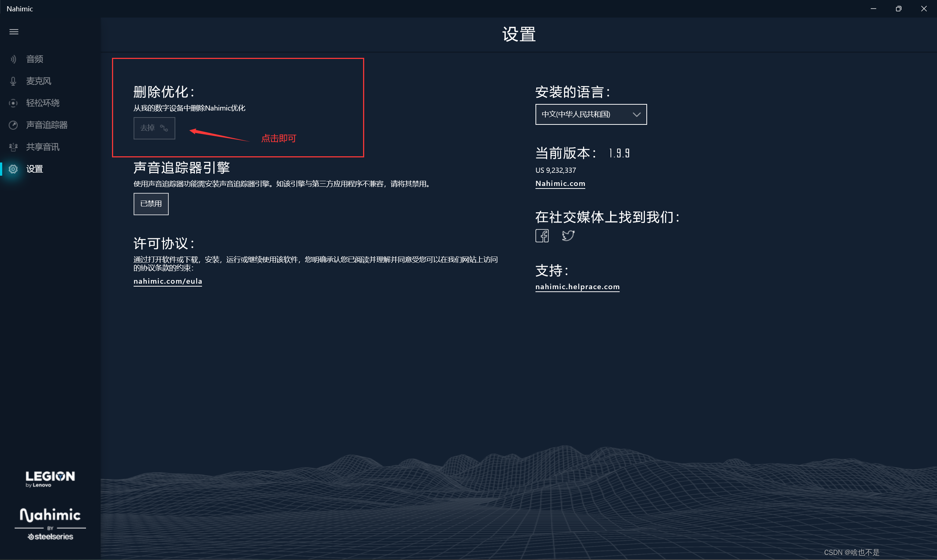This screenshot has width=937, height=560.
Task: Click the easy surround icon
Action: point(13,103)
